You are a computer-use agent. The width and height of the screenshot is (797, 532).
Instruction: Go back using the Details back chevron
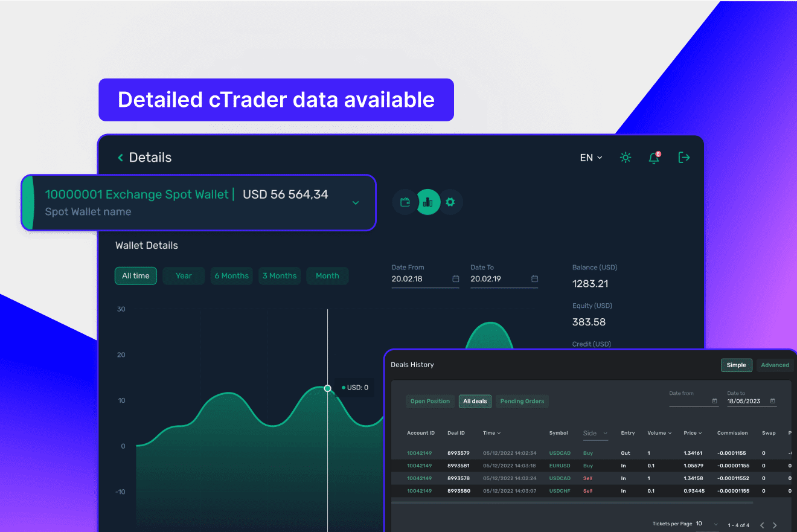click(x=120, y=158)
